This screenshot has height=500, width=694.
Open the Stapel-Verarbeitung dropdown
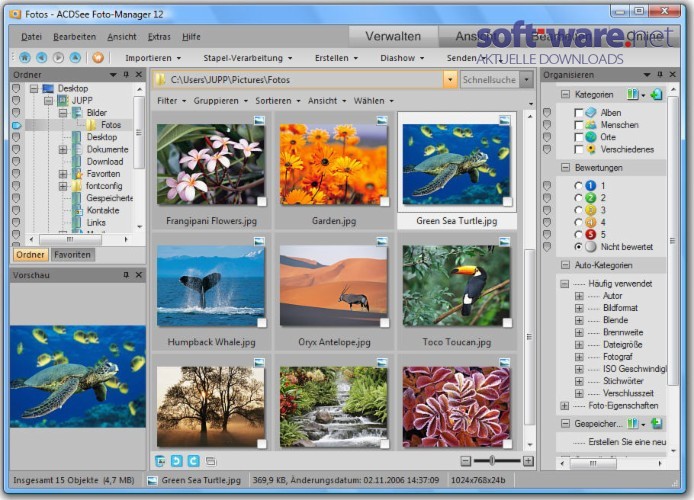tap(247, 58)
